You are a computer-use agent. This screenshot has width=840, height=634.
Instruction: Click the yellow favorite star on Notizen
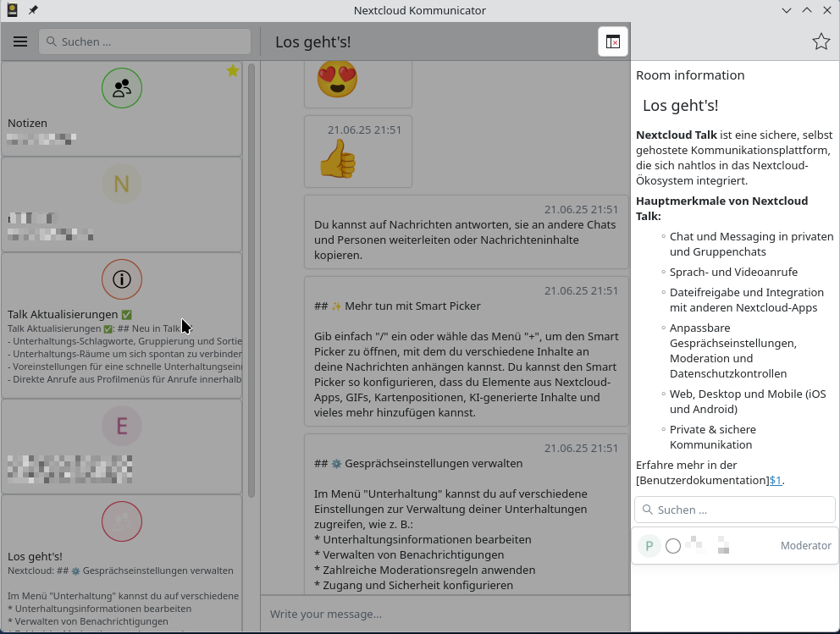233,71
